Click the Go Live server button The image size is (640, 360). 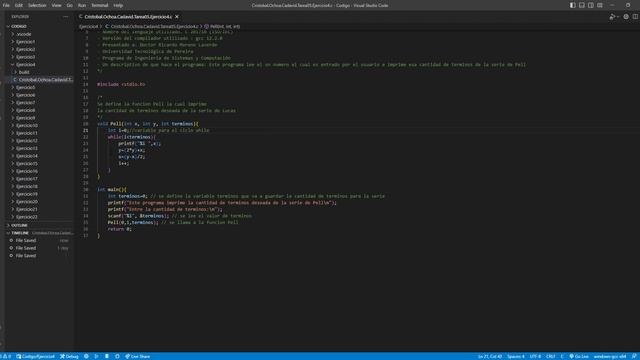tap(579, 356)
